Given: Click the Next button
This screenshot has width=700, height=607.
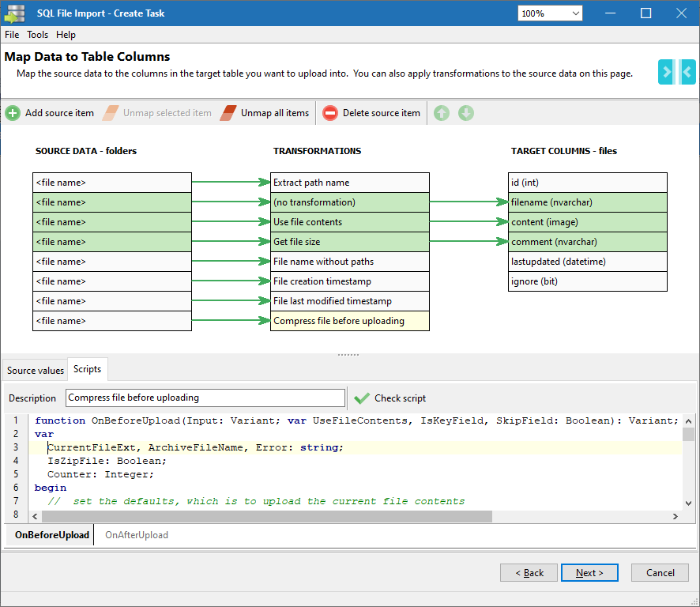Looking at the screenshot, I should tap(589, 573).
